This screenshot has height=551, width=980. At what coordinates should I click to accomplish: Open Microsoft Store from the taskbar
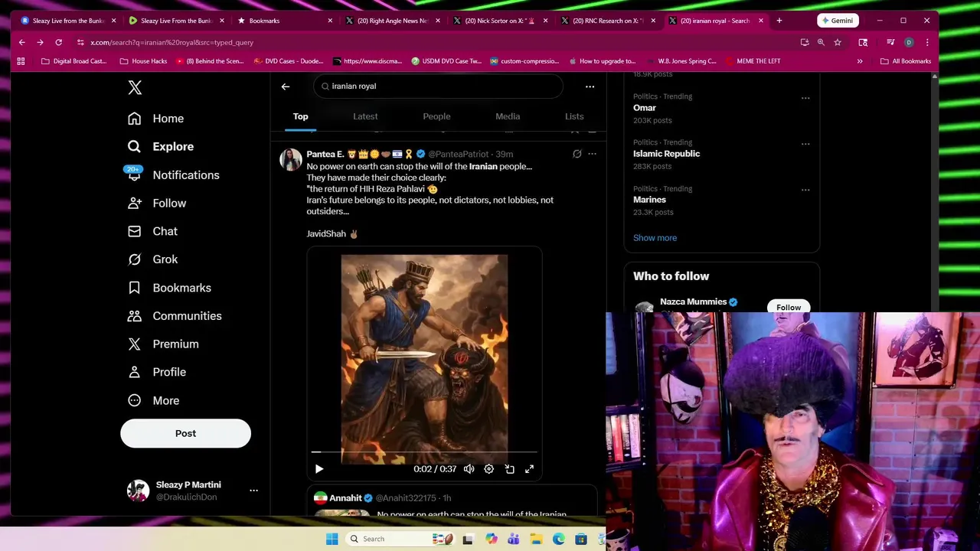(x=581, y=539)
